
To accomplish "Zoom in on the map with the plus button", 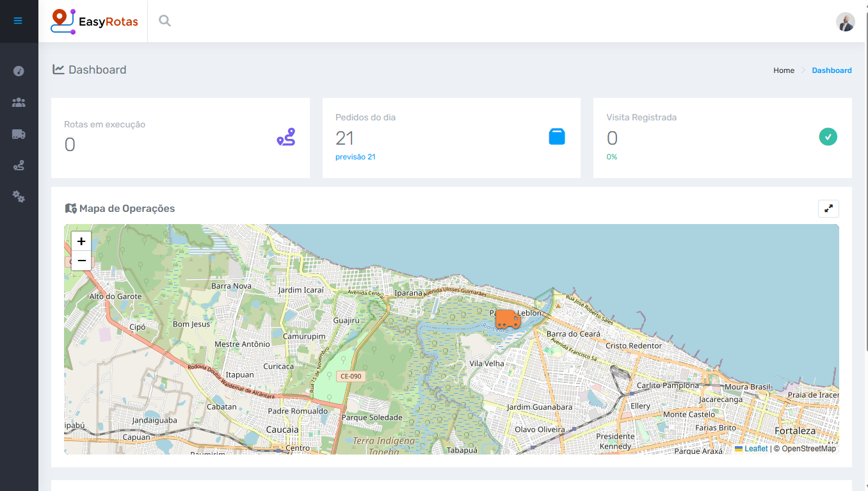I will [81, 241].
